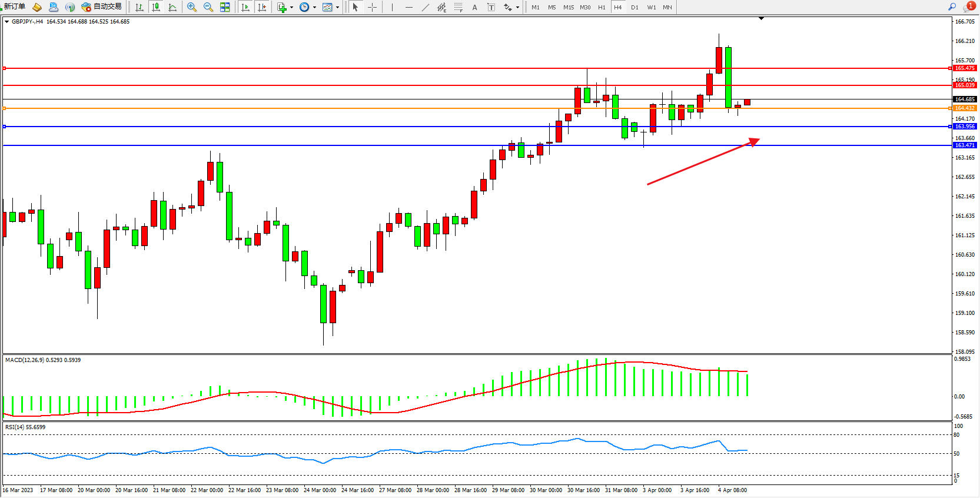Switch to the D1 timeframe
Viewport: 980px width, 498px height.
(x=634, y=7)
